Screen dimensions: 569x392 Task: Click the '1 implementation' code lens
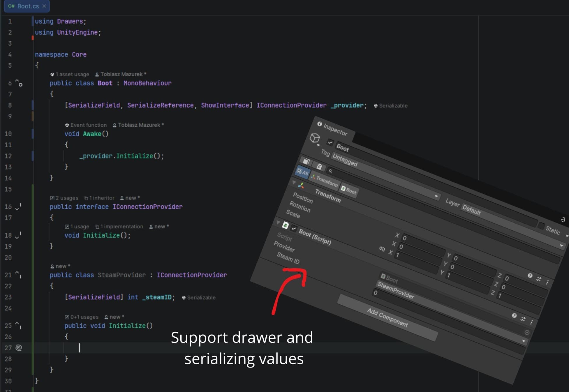[119, 226]
